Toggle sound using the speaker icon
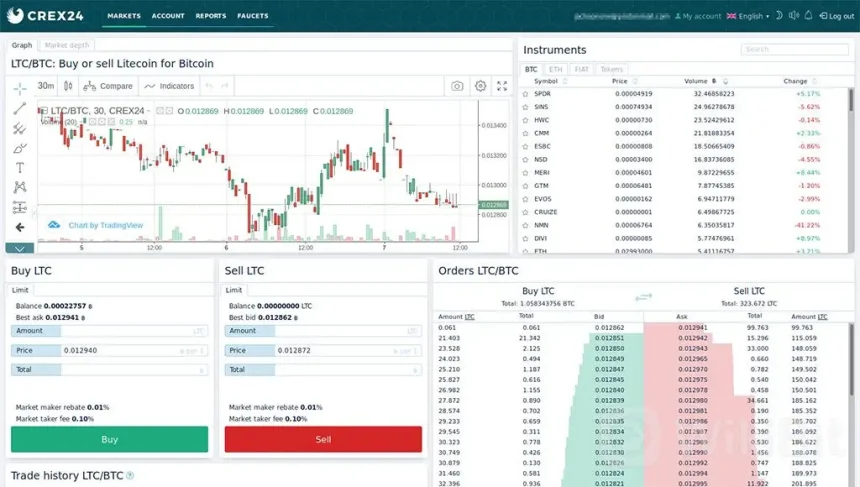The image size is (860, 487). (794, 16)
